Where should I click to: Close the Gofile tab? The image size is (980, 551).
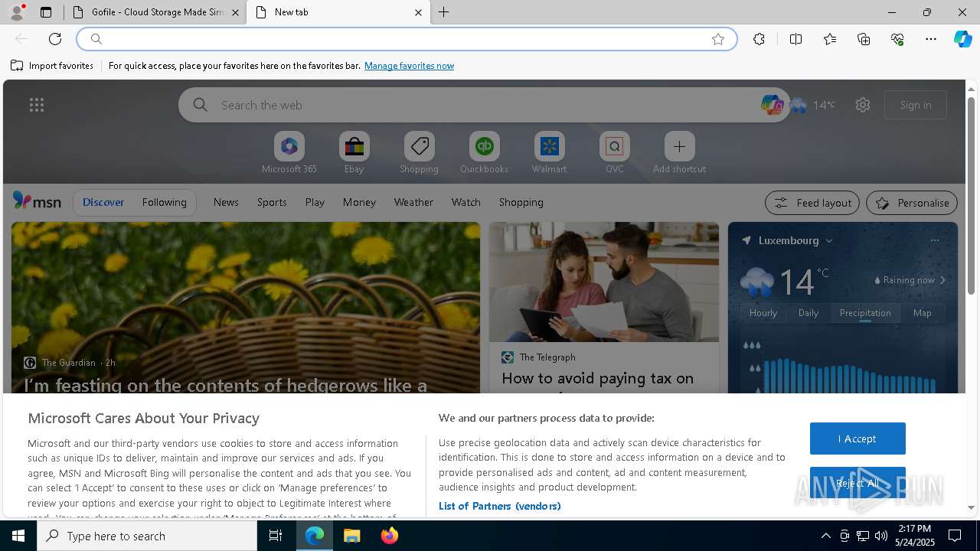pos(235,12)
